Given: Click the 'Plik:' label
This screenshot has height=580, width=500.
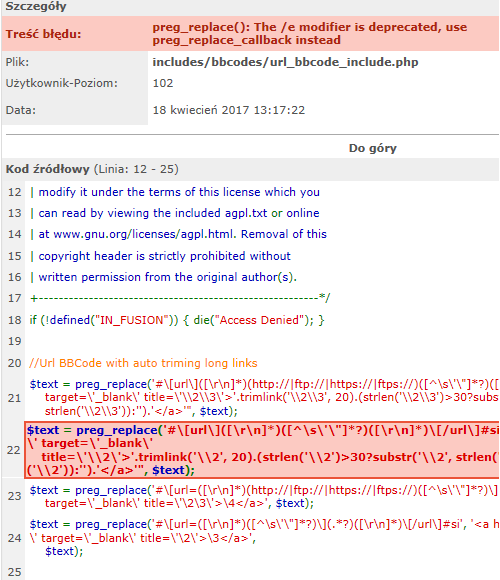Looking at the screenshot, I should (x=17, y=62).
